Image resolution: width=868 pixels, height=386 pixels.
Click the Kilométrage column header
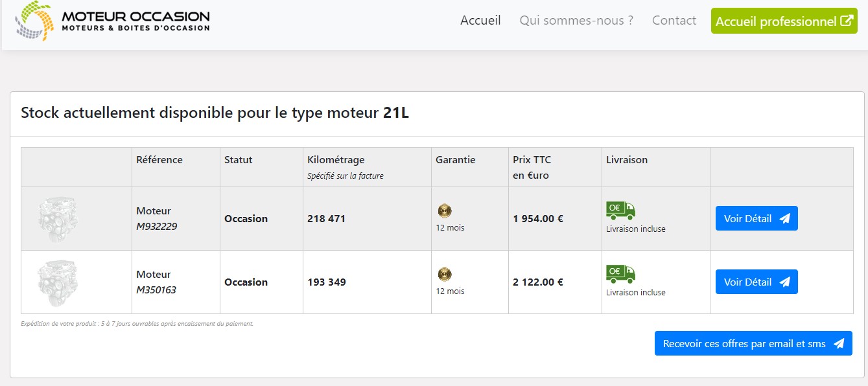pos(336,160)
